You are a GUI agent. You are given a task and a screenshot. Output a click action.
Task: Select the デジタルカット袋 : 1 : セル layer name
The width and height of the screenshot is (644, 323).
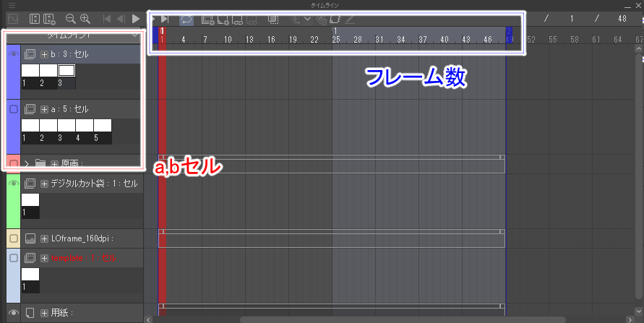(x=94, y=184)
